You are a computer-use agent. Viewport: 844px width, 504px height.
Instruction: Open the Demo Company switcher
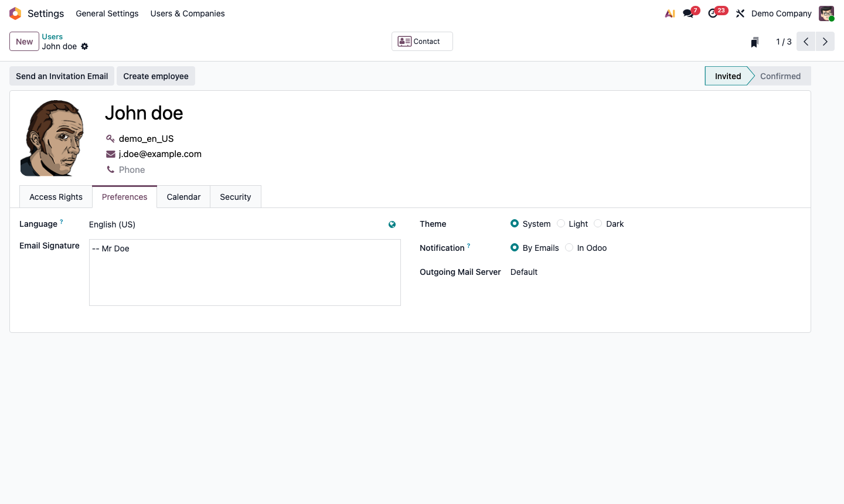point(781,13)
